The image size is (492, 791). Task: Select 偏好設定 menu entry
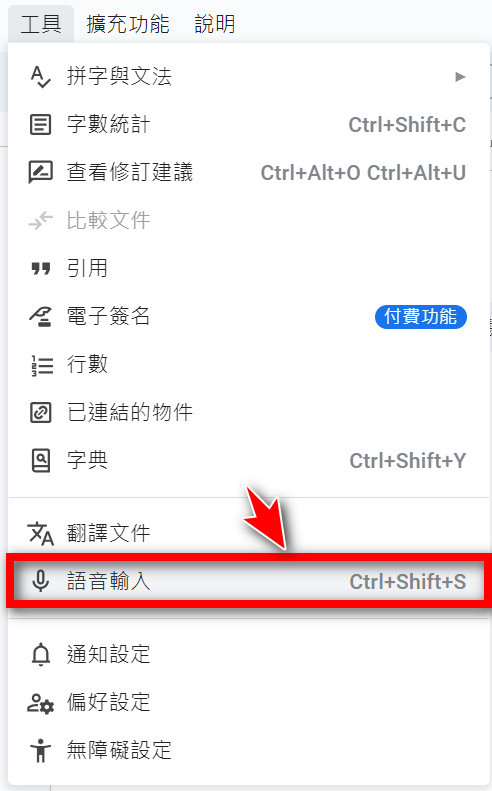[x=249, y=702]
